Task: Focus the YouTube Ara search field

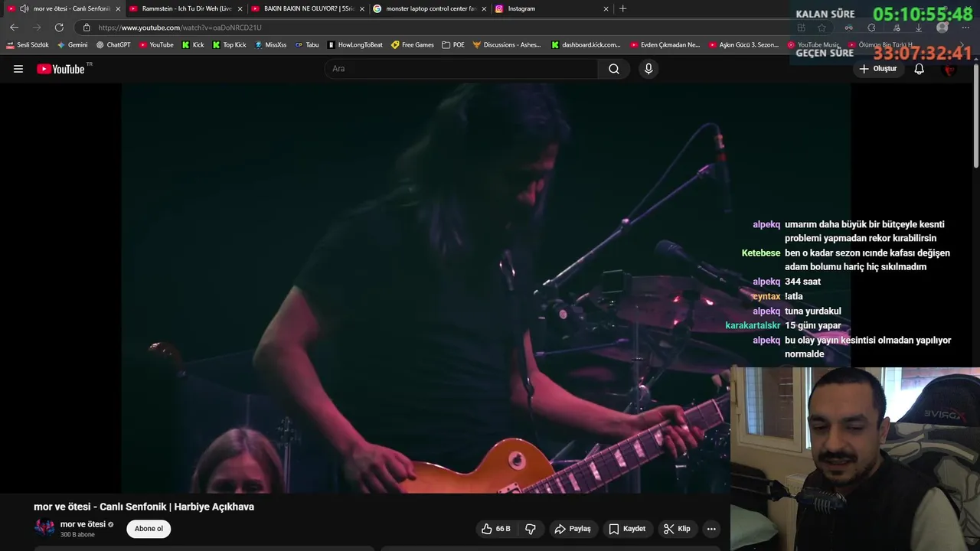Action: [462, 69]
